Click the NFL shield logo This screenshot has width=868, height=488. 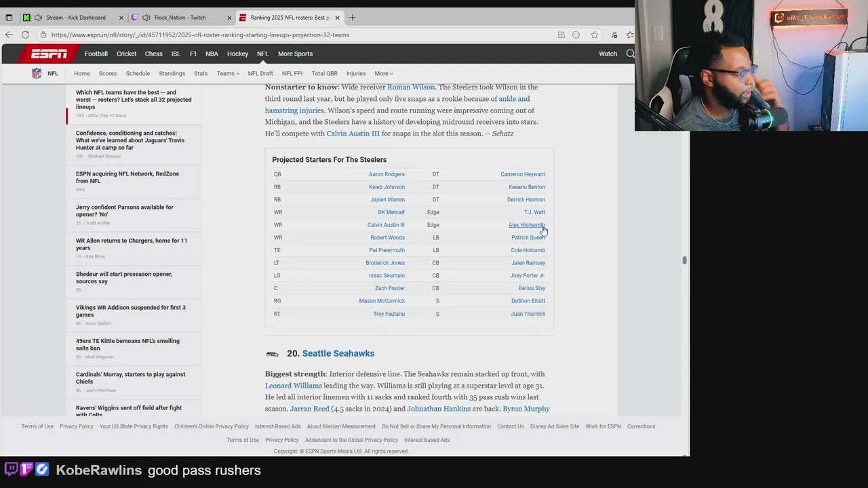click(37, 73)
